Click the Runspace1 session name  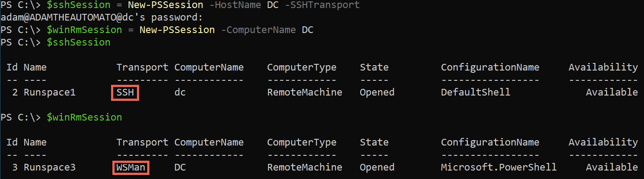click(x=50, y=92)
